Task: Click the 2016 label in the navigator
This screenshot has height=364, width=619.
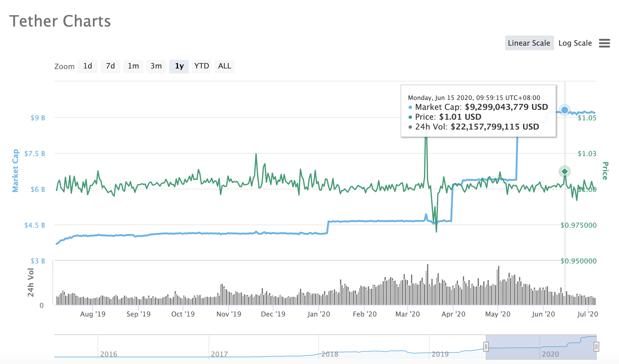Action: tap(109, 354)
